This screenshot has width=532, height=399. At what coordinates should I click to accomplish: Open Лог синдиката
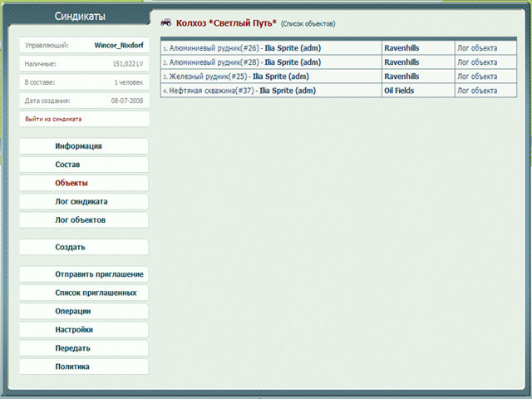[x=84, y=201]
